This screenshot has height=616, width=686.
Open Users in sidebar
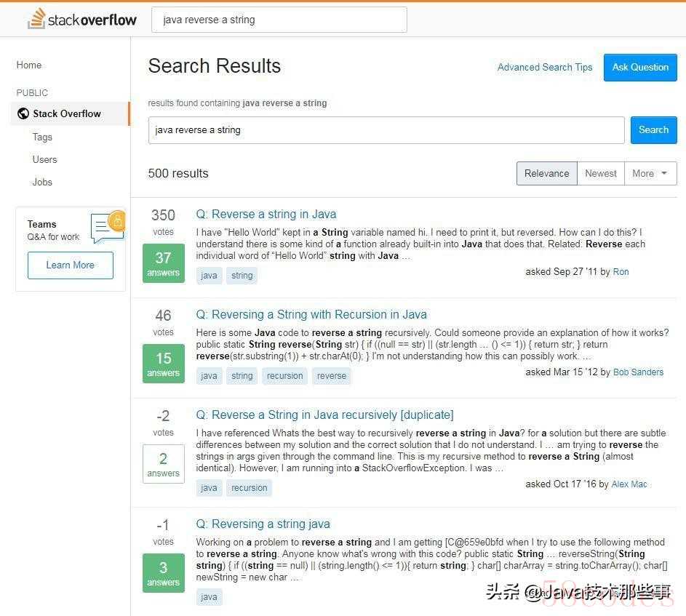(x=44, y=160)
